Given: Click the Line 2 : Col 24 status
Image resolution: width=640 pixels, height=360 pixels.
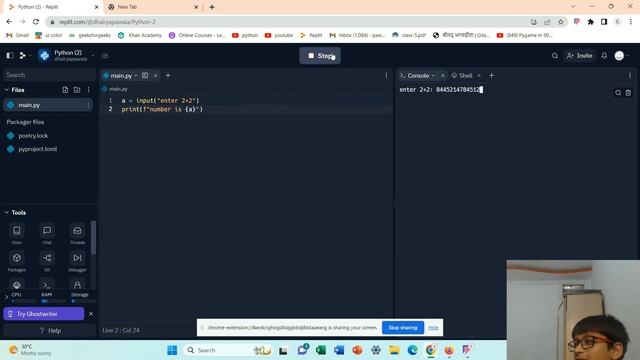Looking at the screenshot, I should click(121, 330).
